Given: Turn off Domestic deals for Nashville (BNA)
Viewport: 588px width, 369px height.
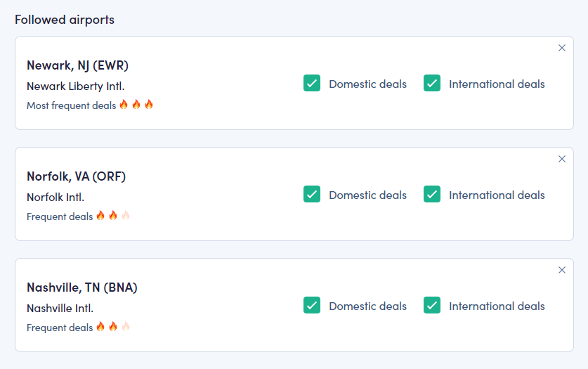Looking at the screenshot, I should pos(312,305).
